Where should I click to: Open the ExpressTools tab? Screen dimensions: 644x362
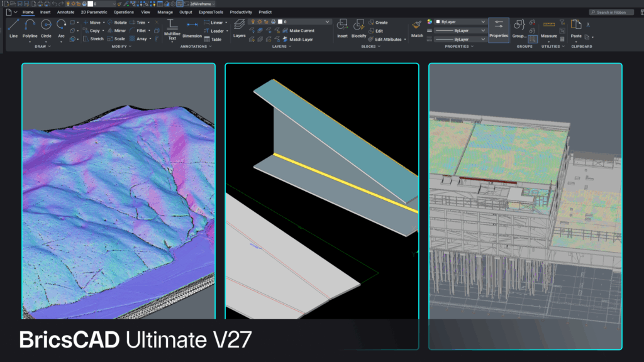click(x=211, y=13)
